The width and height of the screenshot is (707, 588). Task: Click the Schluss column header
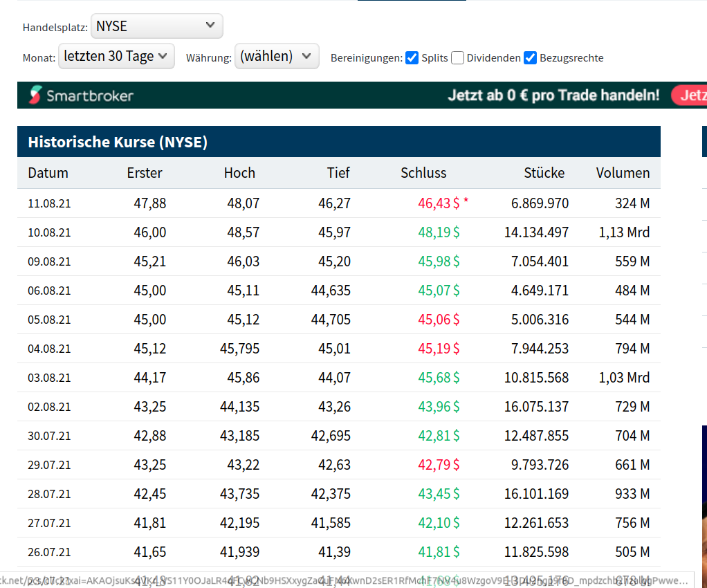[423, 173]
